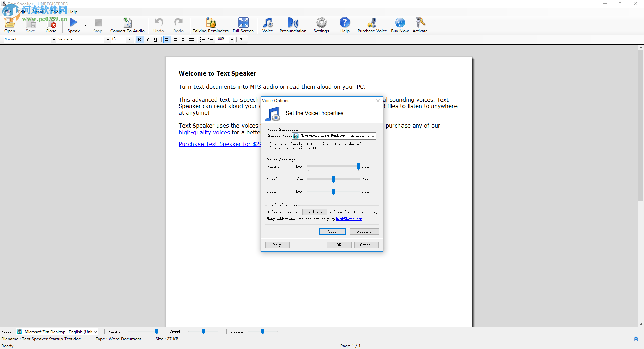Screen dimensions: 644x349
Task: Open the DeskShare.com link
Action: [x=349, y=219]
